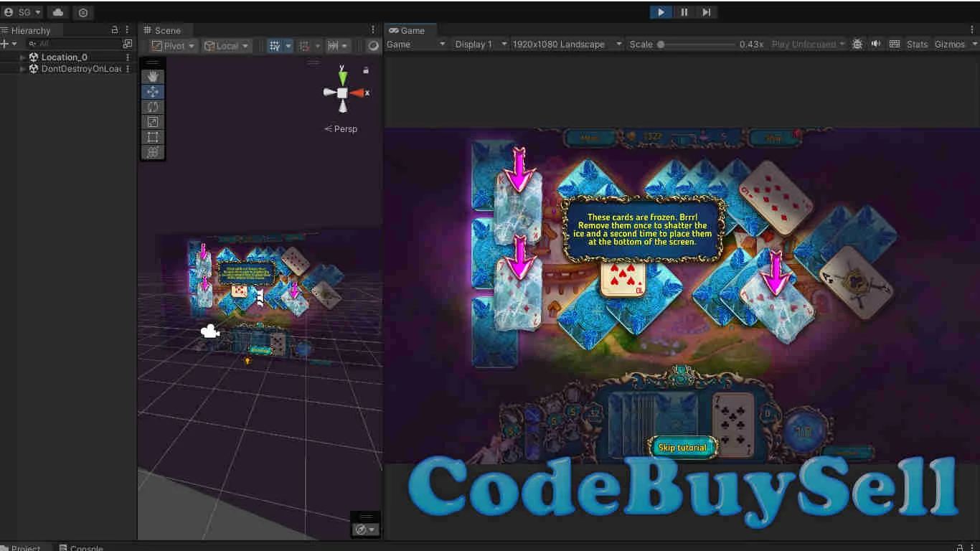Click the bottom gizmo axis cone
Viewport: 980px width, 551px height.
click(343, 107)
